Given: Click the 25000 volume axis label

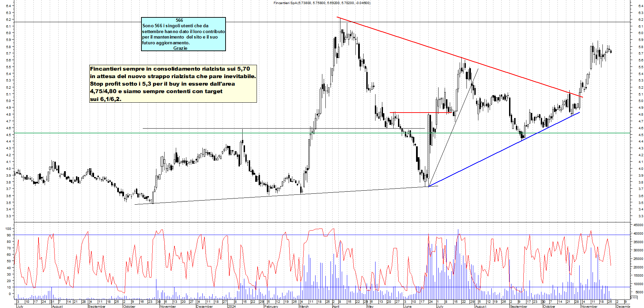Looking at the screenshot, I should 638,259.
